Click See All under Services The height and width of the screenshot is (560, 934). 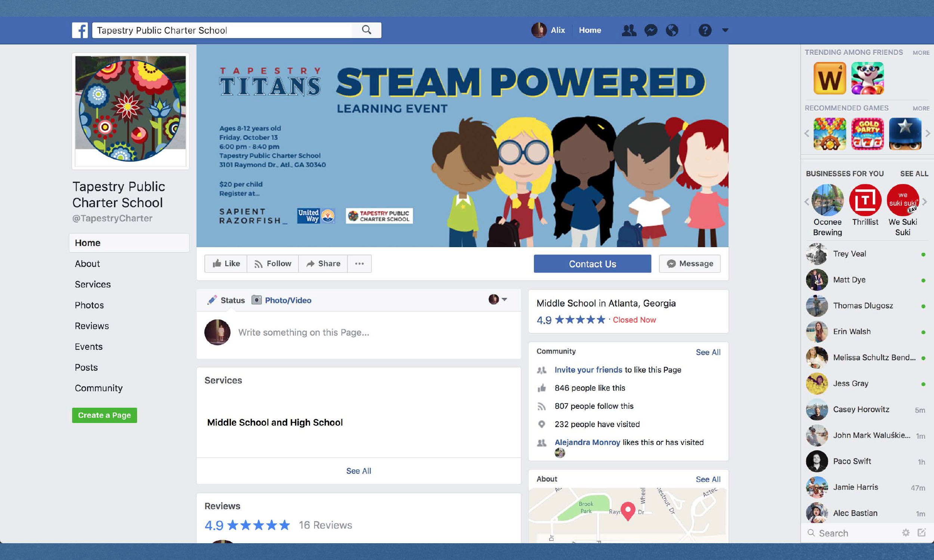(359, 471)
